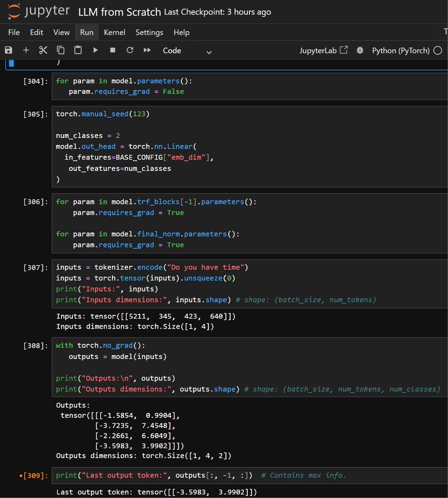The height and width of the screenshot is (498, 448).
Task: Click output 'Last output token: tensor' line
Action: [156, 492]
